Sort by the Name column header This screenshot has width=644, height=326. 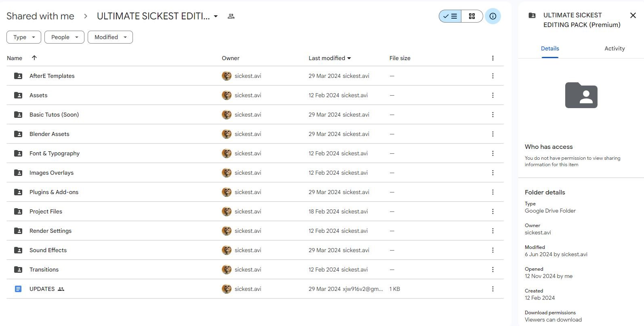(15, 58)
